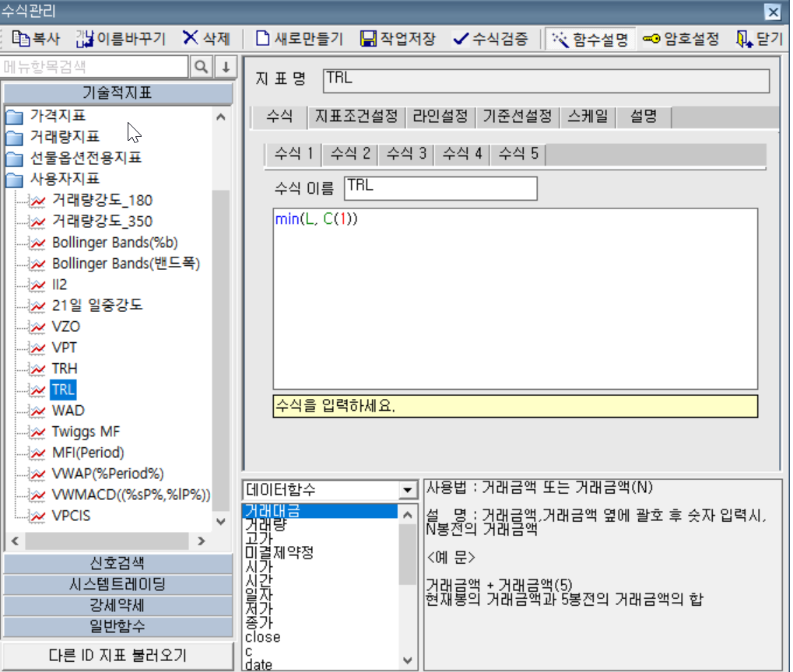This screenshot has height=672, width=793.
Task: Click 다른 ID 지표 불러오기 button
Action: 118,656
